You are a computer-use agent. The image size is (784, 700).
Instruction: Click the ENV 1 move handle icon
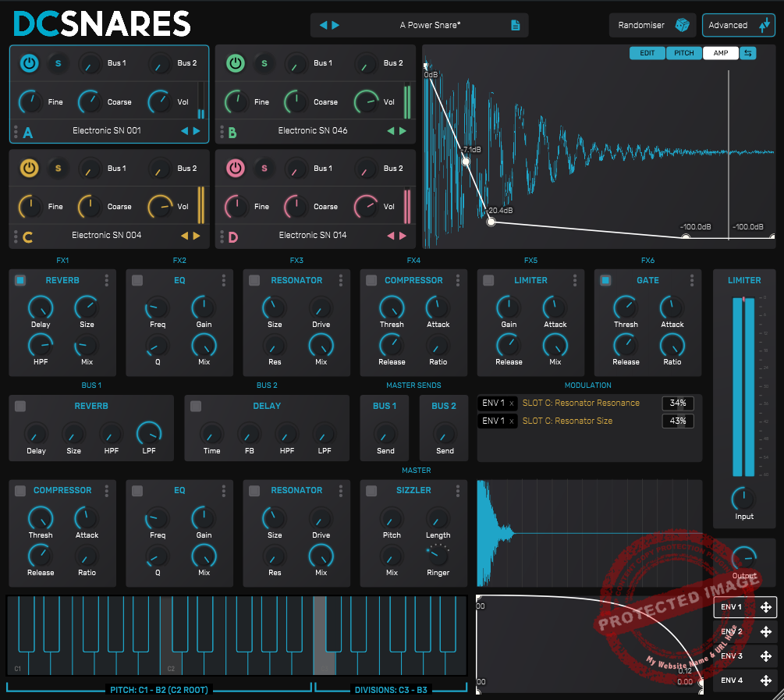pos(765,607)
